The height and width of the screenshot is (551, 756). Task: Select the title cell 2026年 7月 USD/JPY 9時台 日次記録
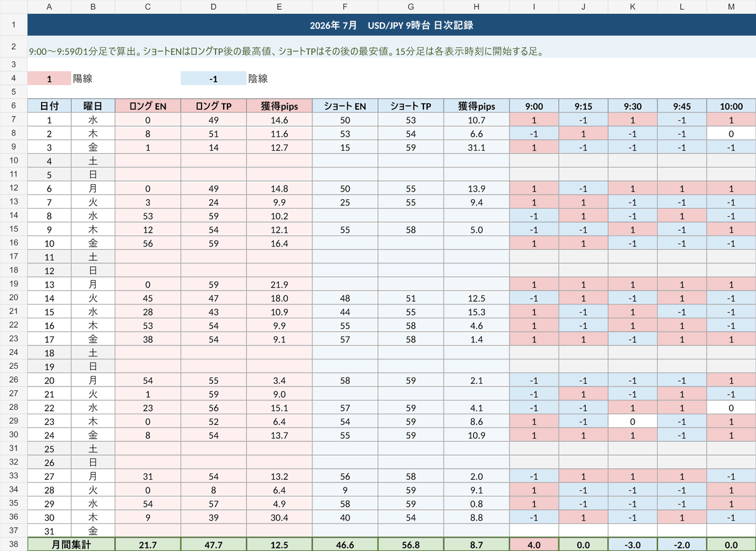point(392,25)
